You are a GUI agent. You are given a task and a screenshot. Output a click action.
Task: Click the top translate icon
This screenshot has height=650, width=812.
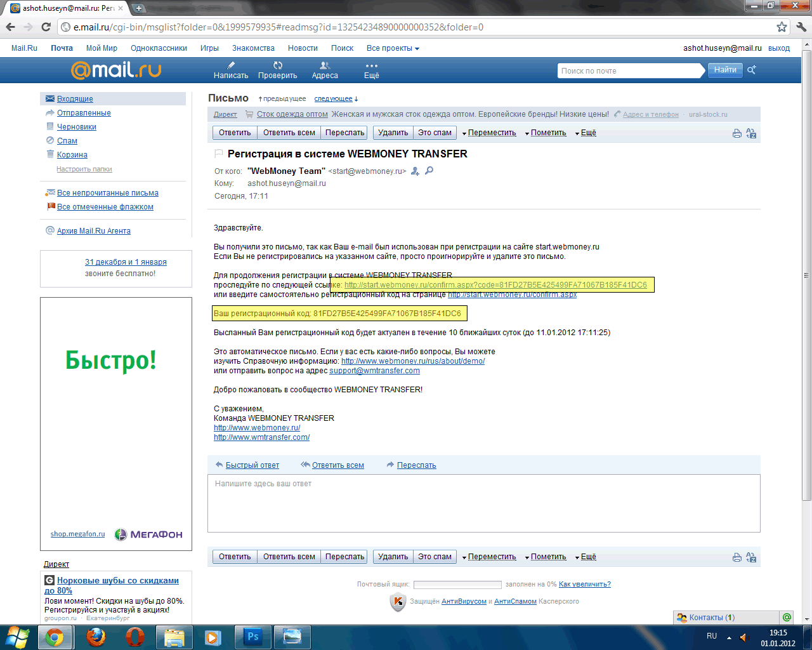(751, 133)
